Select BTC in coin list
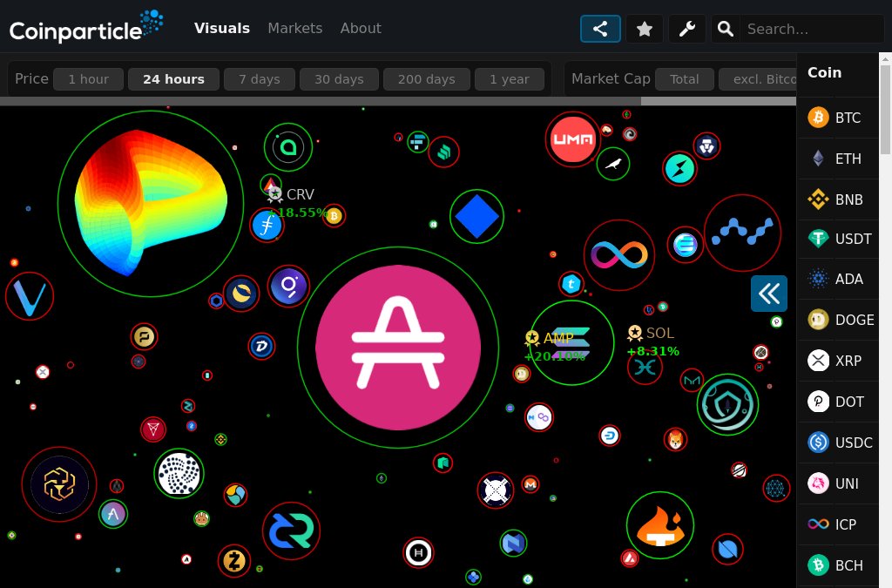 pos(838,118)
